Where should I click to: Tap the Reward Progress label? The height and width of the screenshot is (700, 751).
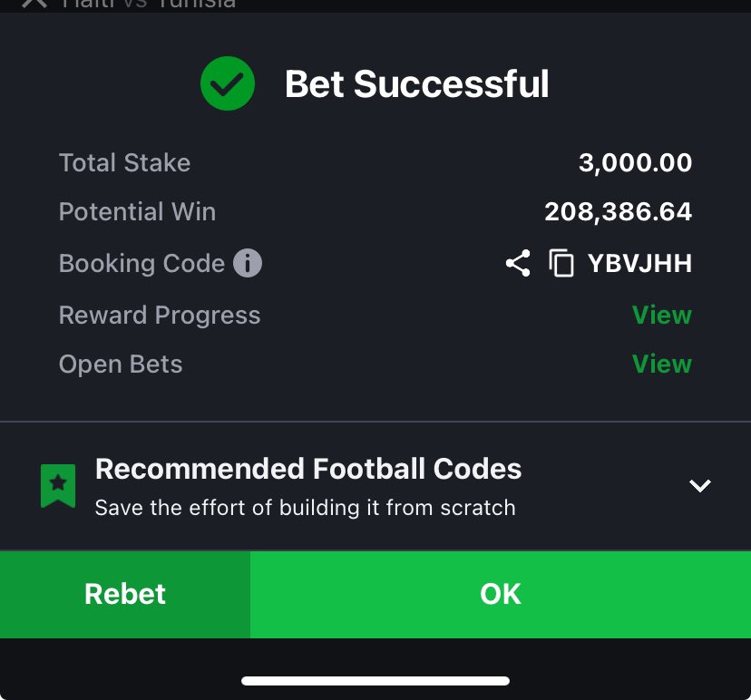[160, 316]
